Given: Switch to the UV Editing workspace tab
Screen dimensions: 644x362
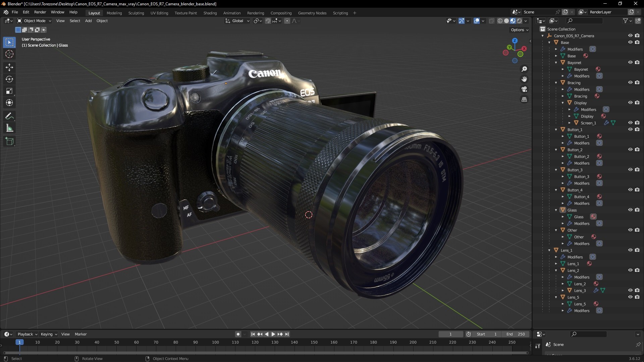Looking at the screenshot, I should [159, 13].
